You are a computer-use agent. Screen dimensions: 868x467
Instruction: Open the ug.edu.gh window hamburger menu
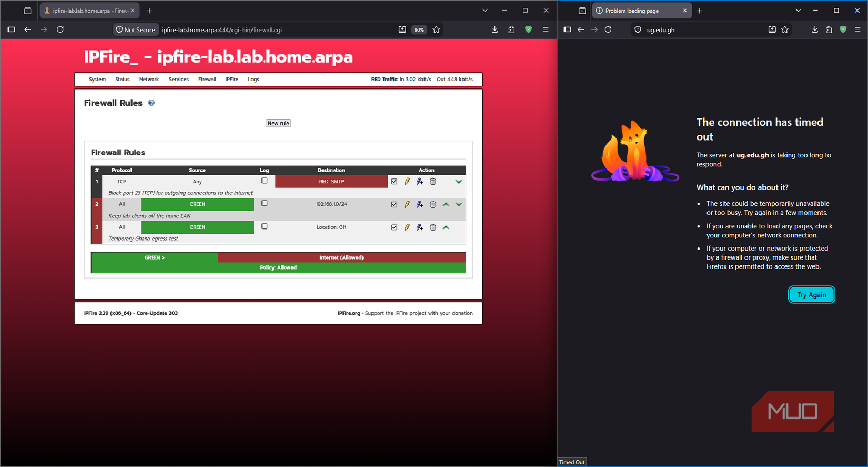tap(857, 29)
